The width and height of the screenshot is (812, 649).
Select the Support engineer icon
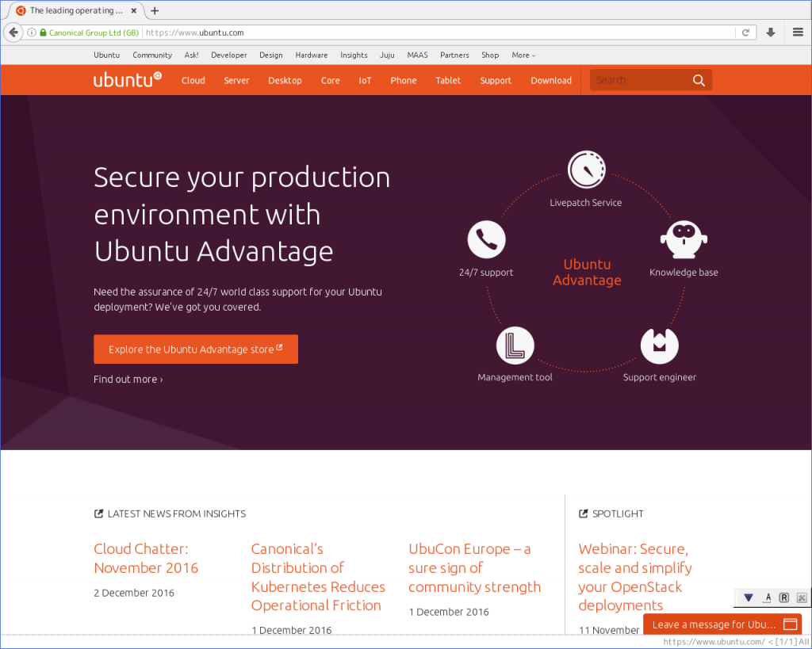659,344
